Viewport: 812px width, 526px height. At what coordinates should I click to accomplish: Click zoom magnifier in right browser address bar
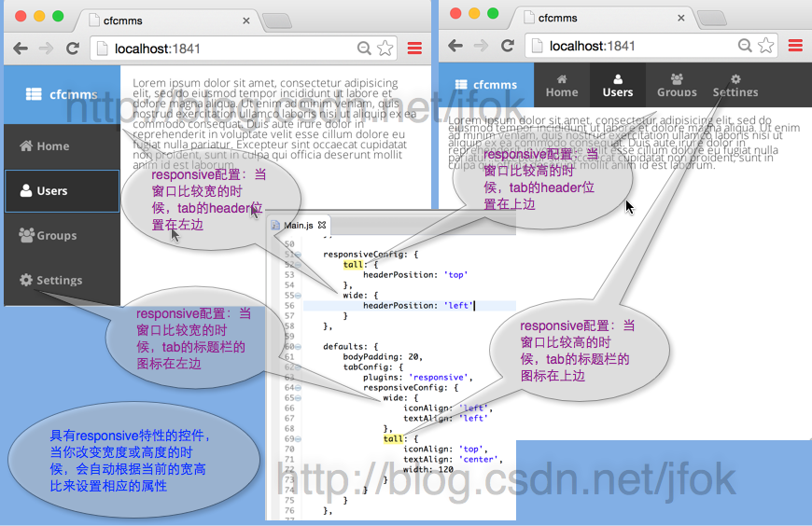pos(745,46)
